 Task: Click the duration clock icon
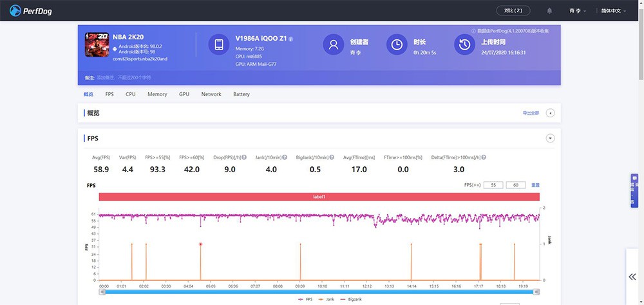coord(397,44)
